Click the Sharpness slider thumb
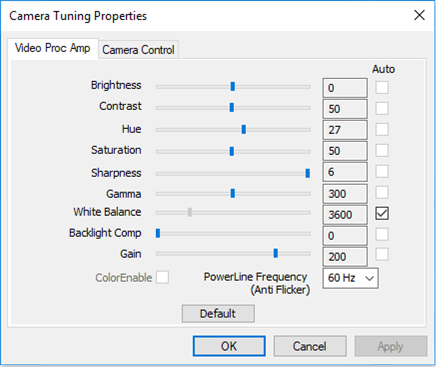This screenshot has height=367, width=436. coord(308,173)
